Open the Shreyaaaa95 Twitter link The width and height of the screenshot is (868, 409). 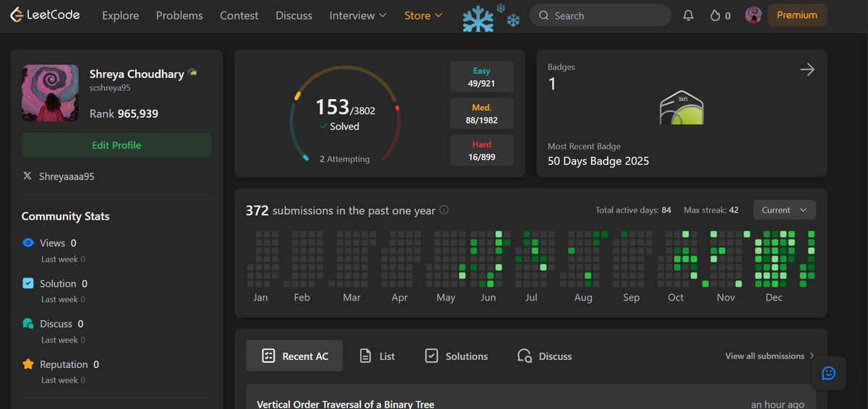click(67, 176)
